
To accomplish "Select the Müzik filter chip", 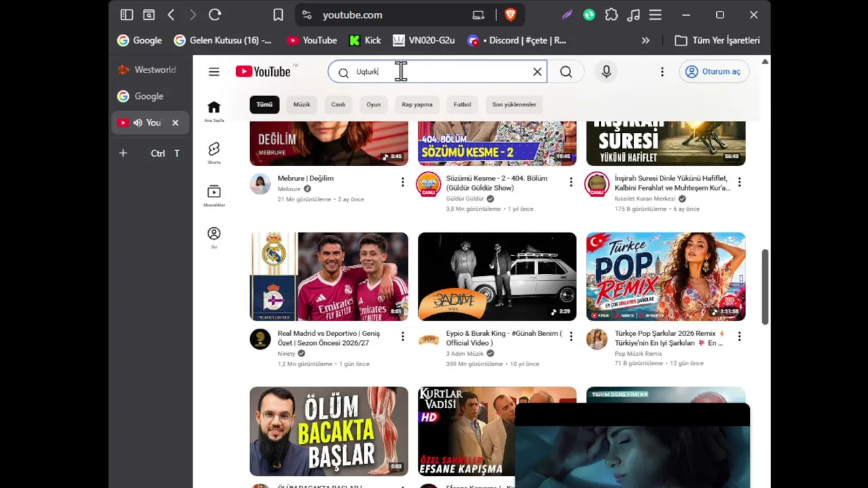I will pos(302,104).
